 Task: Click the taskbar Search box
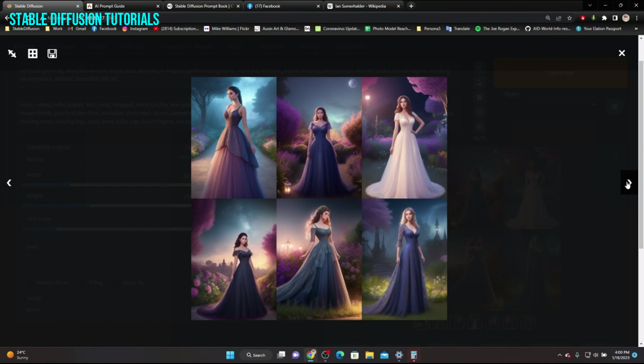(256, 355)
